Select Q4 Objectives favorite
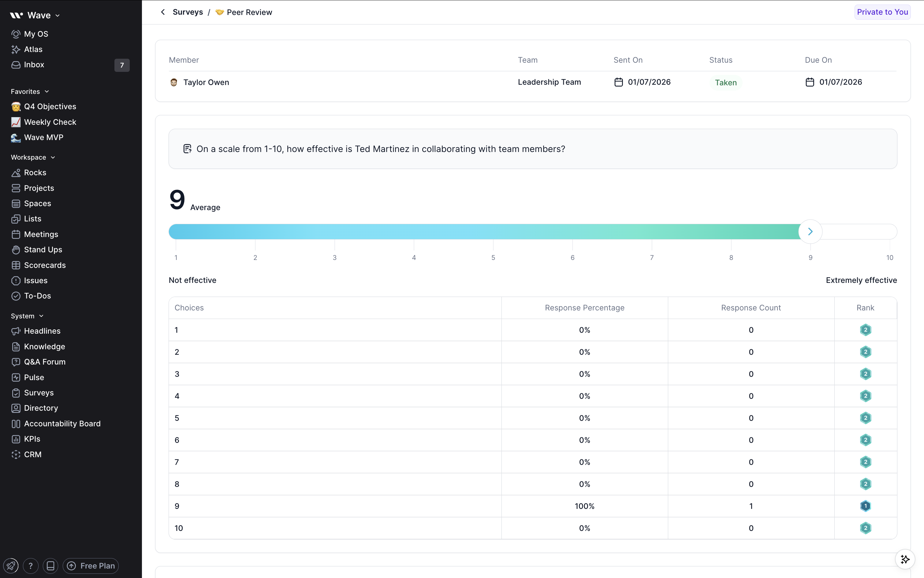Image resolution: width=924 pixels, height=578 pixels. coord(50,106)
